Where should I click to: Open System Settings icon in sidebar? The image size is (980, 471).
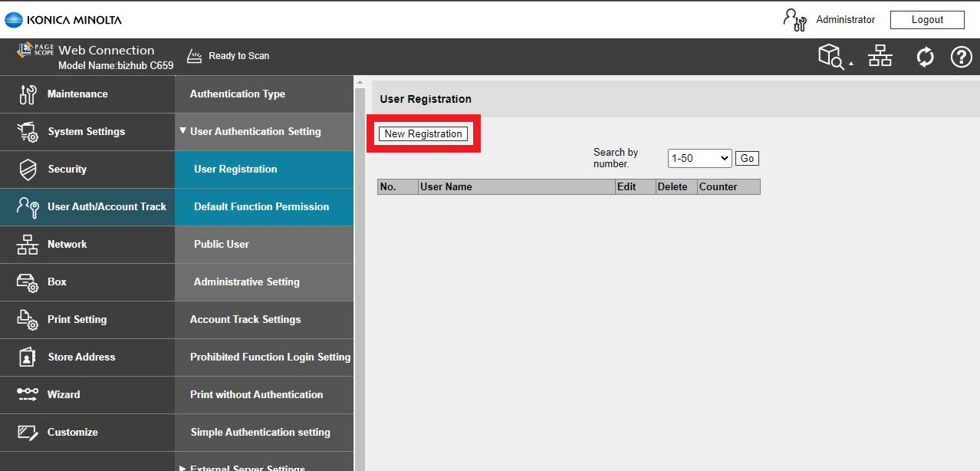(x=28, y=132)
